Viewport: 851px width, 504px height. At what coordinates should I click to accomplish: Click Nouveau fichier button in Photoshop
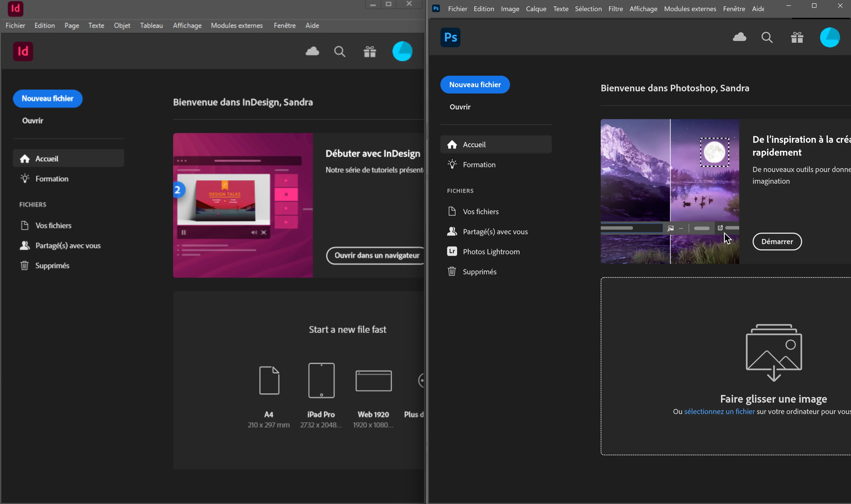click(x=475, y=85)
